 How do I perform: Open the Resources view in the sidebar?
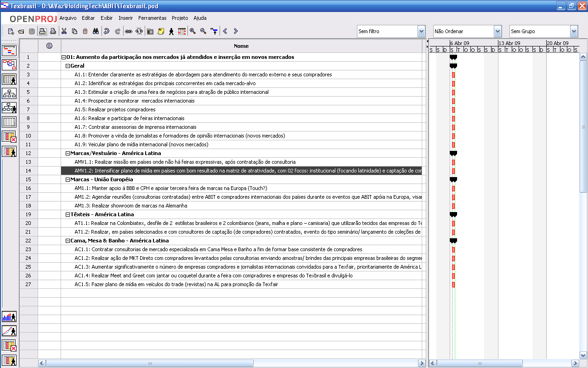tap(9, 79)
